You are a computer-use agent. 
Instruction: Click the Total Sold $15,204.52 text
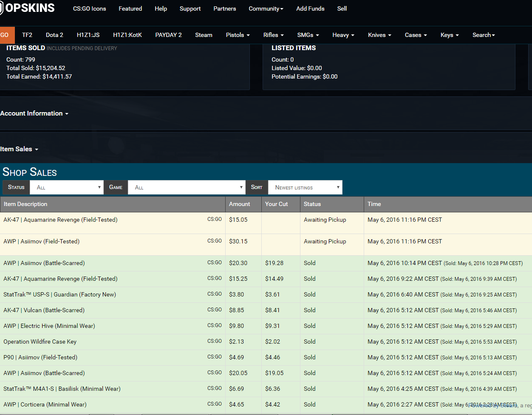tap(36, 68)
